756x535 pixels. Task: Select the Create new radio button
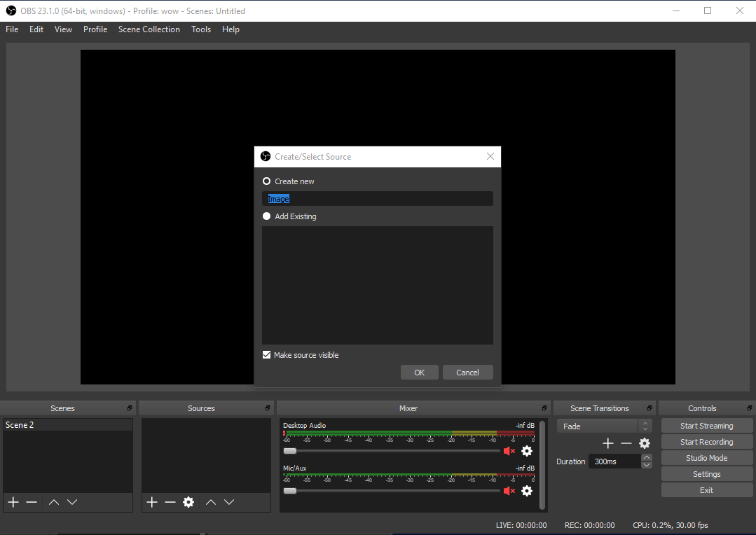(267, 181)
